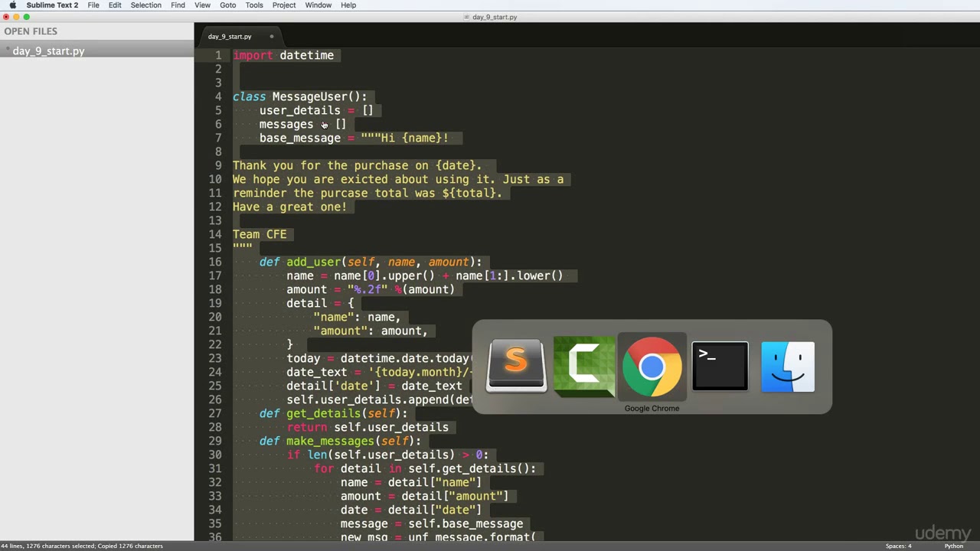Click the 'import datetime' code line

pyautogui.click(x=283, y=55)
